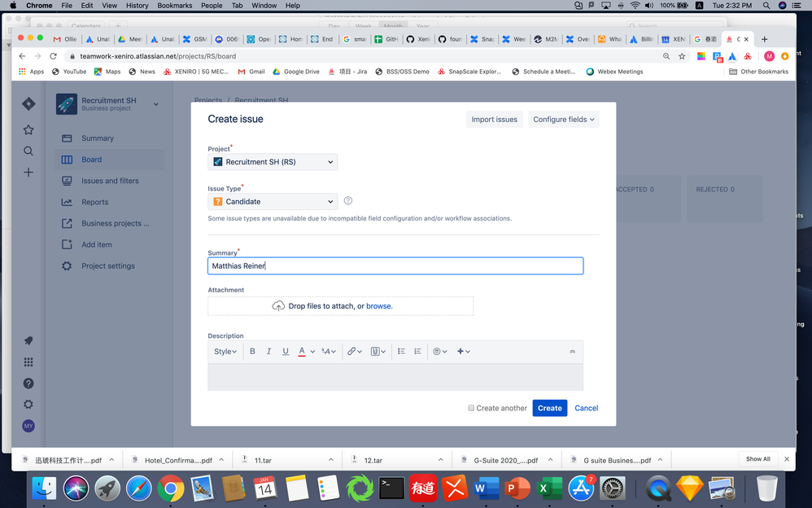
Task: Open the text color picker arrow
Action: click(312, 352)
